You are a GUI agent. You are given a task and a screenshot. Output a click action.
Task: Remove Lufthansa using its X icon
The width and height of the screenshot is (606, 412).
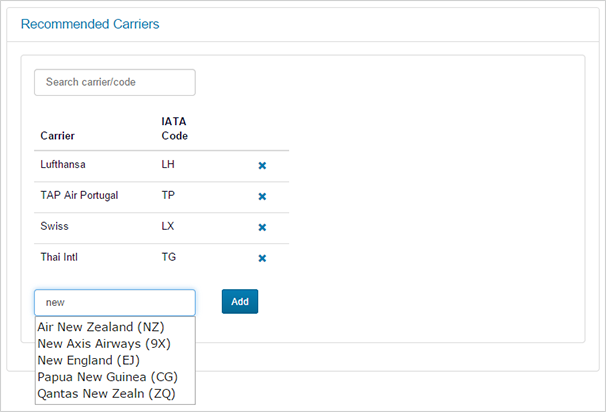262,165
